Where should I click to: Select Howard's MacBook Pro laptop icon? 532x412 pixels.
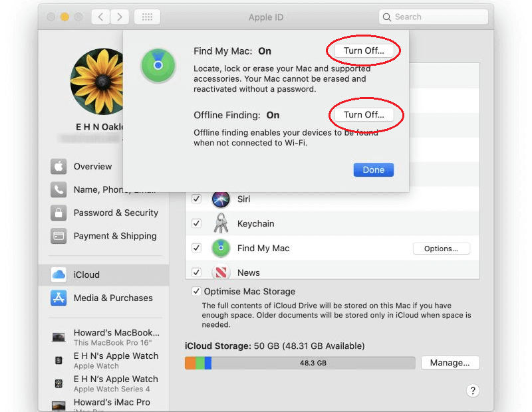(x=59, y=336)
